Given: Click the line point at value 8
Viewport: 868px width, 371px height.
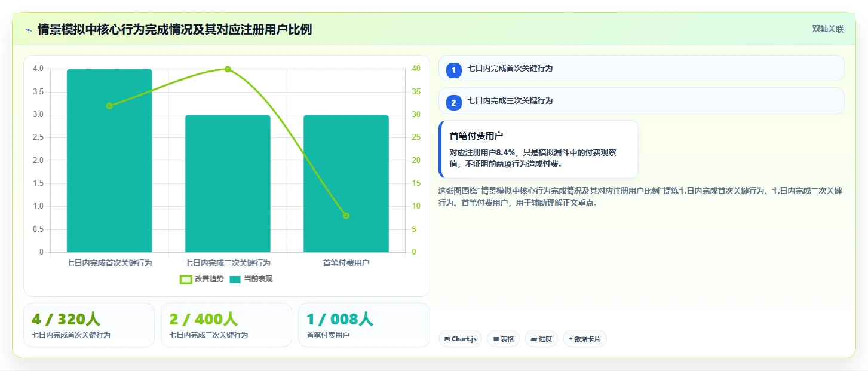Looking at the screenshot, I should click(346, 216).
